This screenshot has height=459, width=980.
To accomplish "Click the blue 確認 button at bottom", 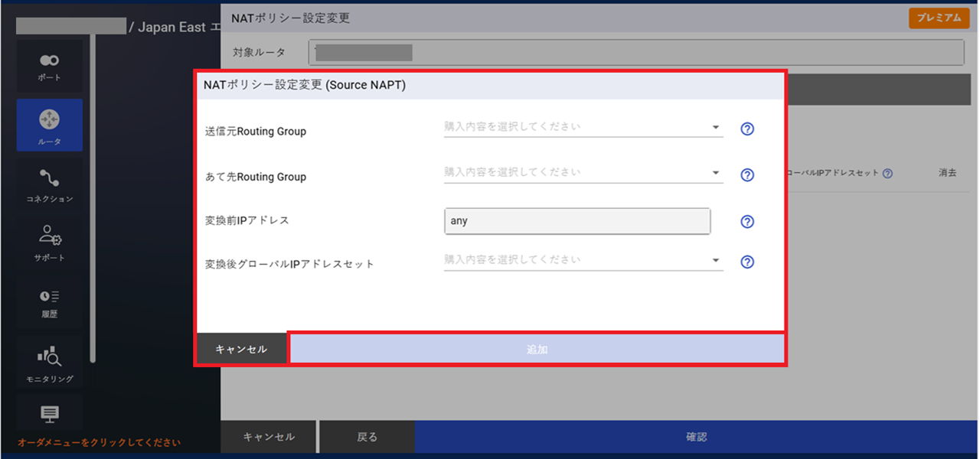I will pos(696,437).
